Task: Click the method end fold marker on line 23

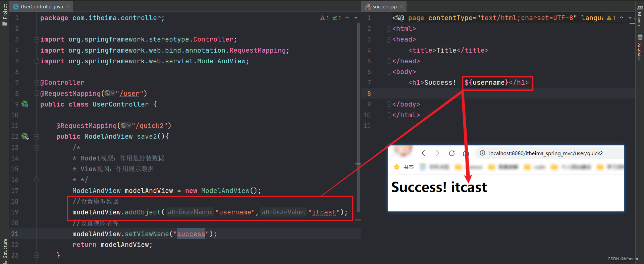Action: click(x=37, y=255)
